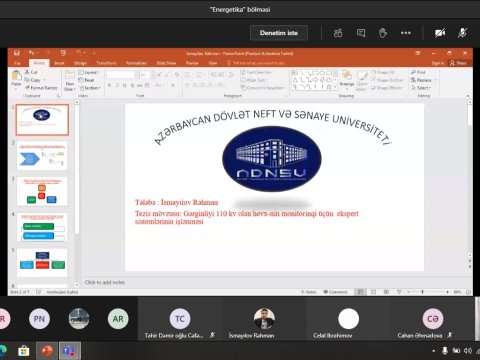480x360 pixels.
Task: Click Start From Beginning icon in quick access toolbar
Action: (x=63, y=53)
